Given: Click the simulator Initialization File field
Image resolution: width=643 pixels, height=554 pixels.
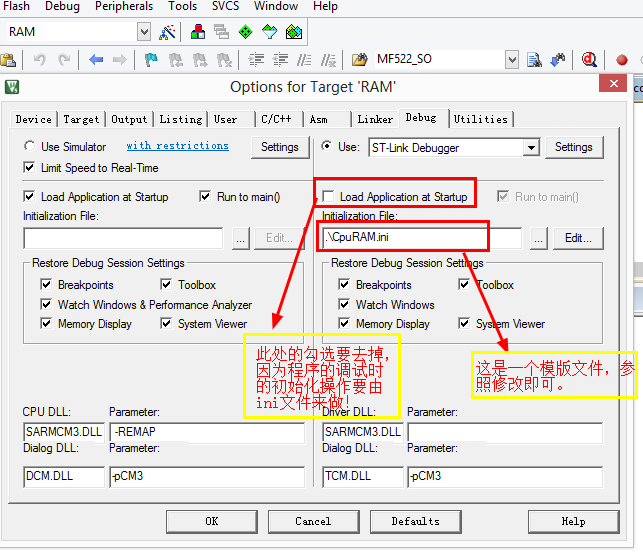Looking at the screenshot, I should 123,238.
